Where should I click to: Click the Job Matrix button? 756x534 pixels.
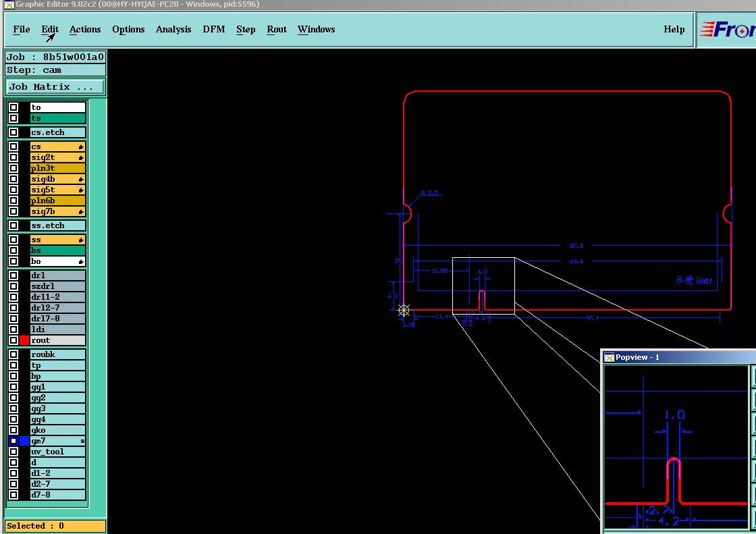tap(55, 87)
